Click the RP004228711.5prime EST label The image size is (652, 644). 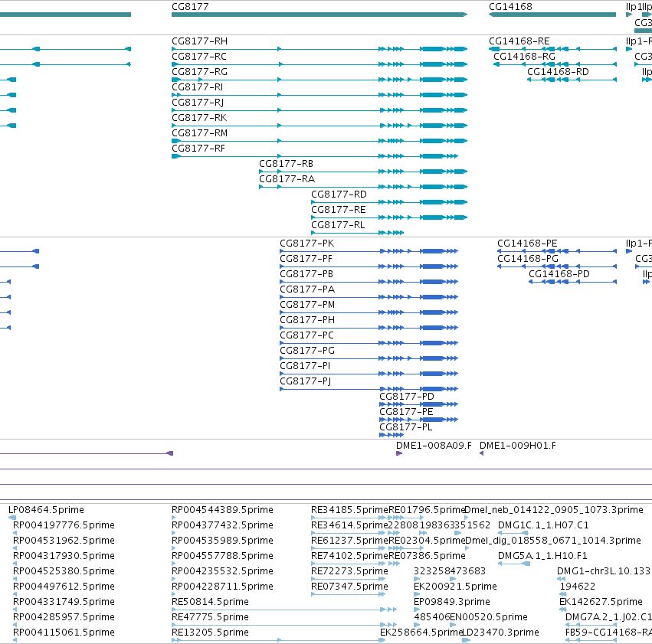click(222, 587)
